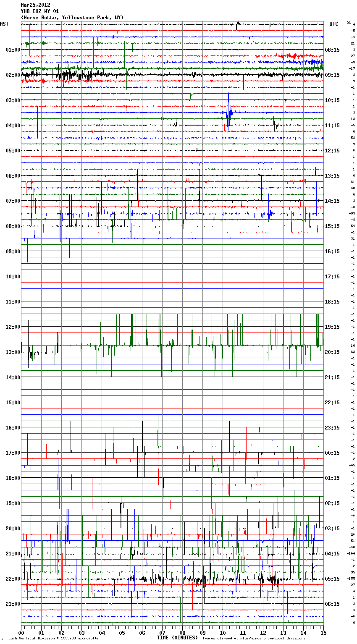Select the 01:00 MST time label
Viewport: 357px width, 644px height.
tap(13, 50)
